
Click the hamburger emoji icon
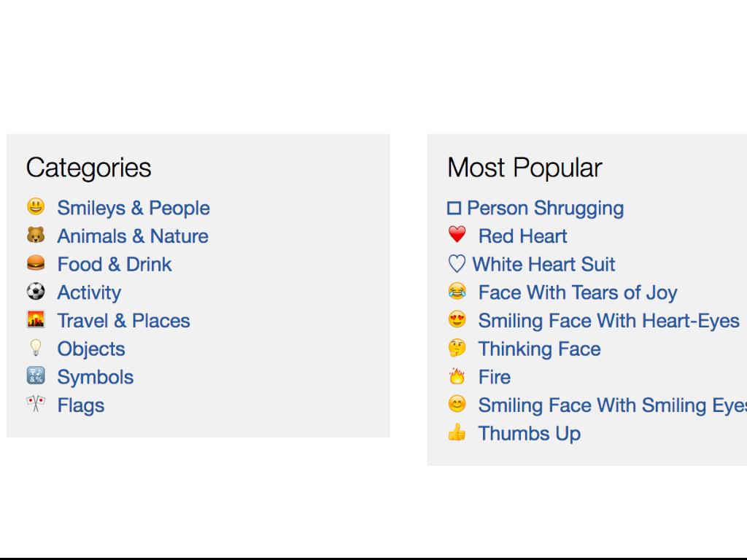[x=36, y=263]
